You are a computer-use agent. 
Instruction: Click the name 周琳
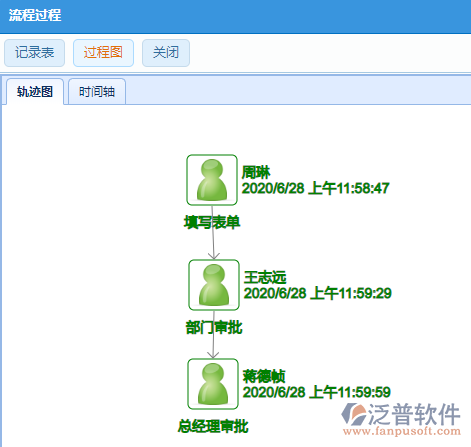point(256,172)
